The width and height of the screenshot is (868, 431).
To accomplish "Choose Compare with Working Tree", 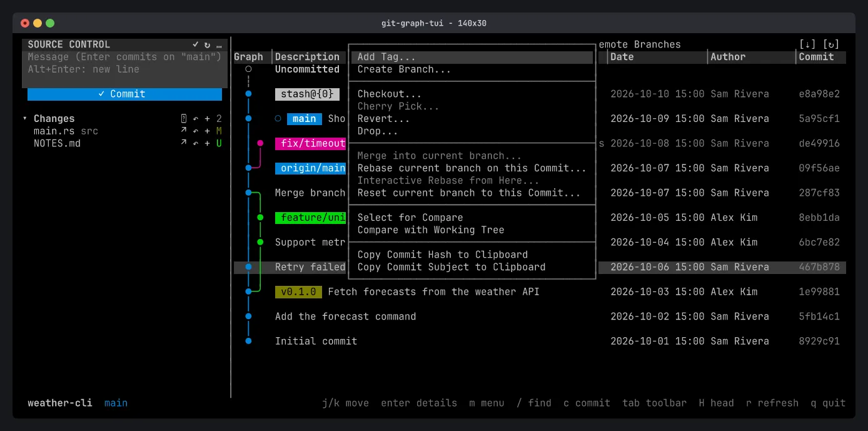I will click(x=472, y=230).
